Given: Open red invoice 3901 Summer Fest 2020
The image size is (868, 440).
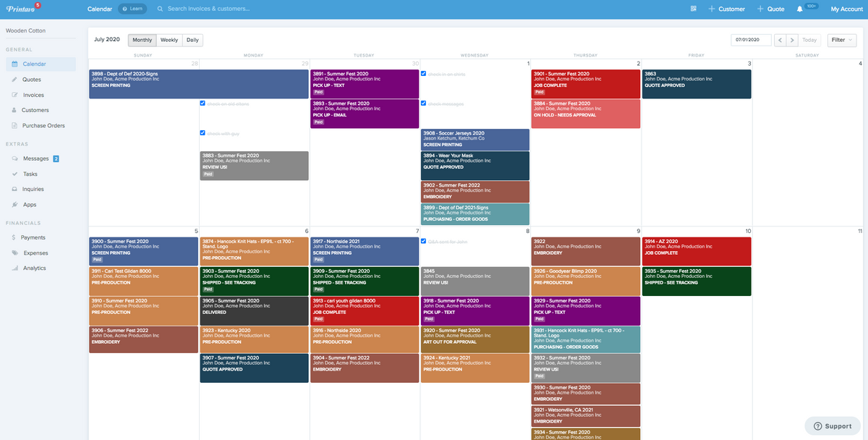Looking at the screenshot, I should [x=586, y=83].
